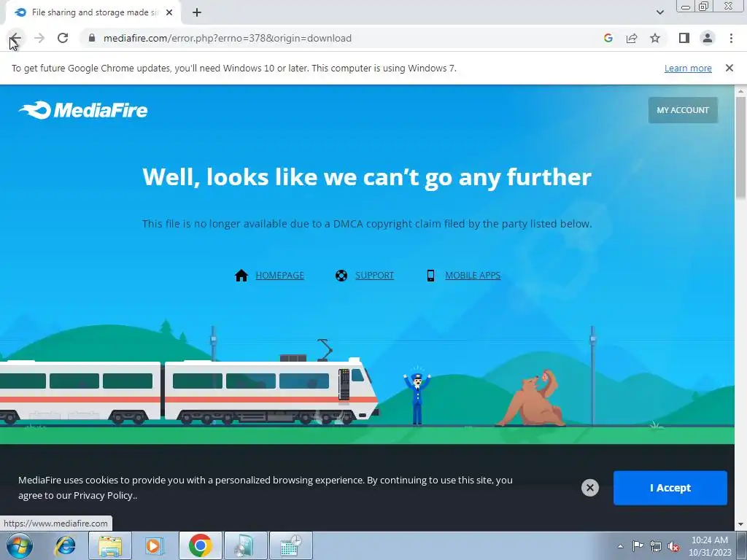Click the forward navigation arrow

coord(39,38)
